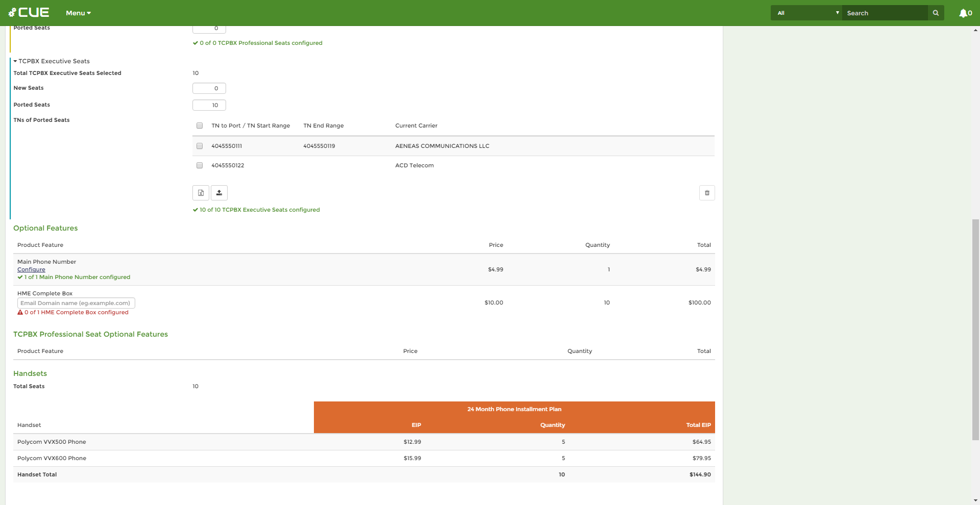Open the All search category dropdown
Screen dimensions: 980x505
point(806,13)
